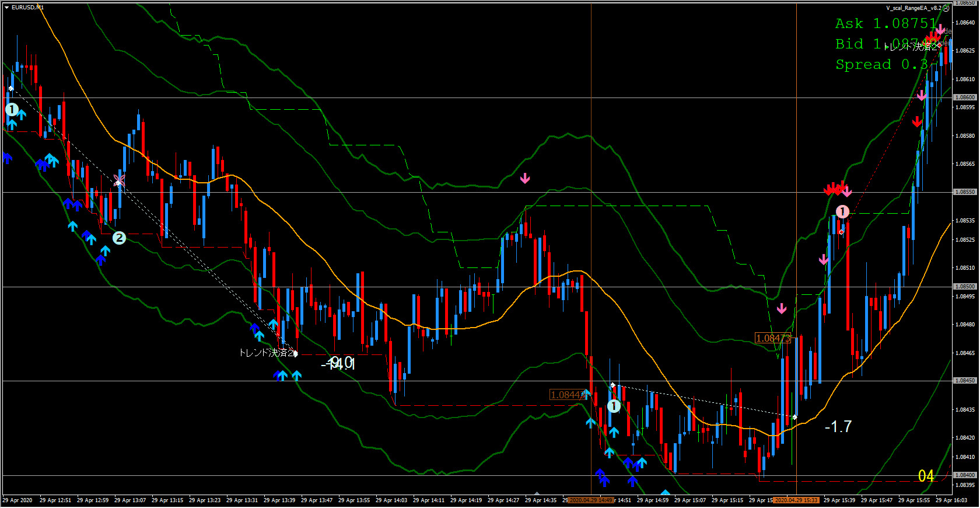Viewport: 980px width, 508px height.
Task: Select the orange 1.0844 price label
Action: point(567,395)
